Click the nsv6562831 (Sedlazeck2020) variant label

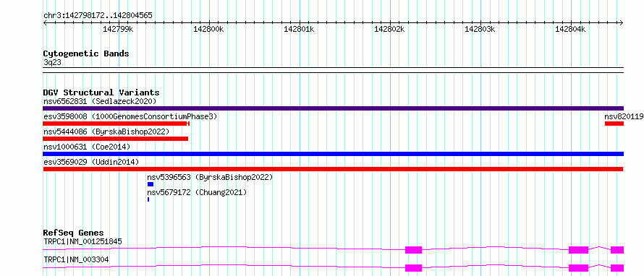pos(100,101)
